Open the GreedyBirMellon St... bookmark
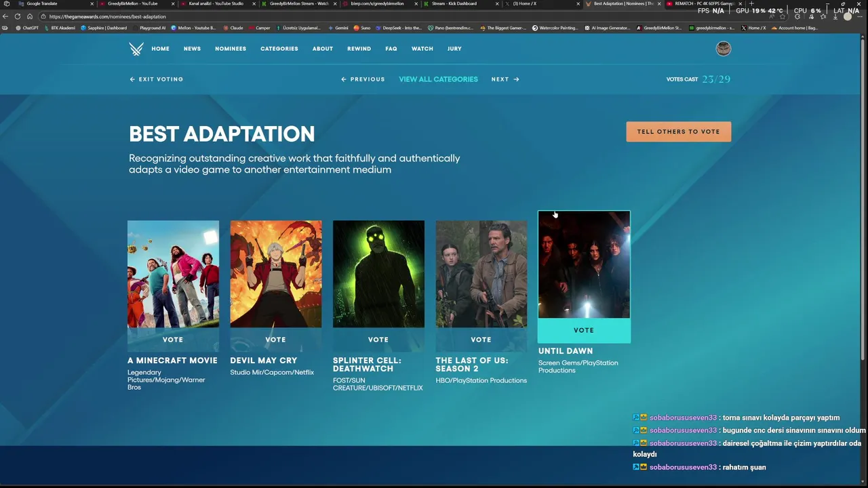The height and width of the screenshot is (488, 868). pos(659,28)
